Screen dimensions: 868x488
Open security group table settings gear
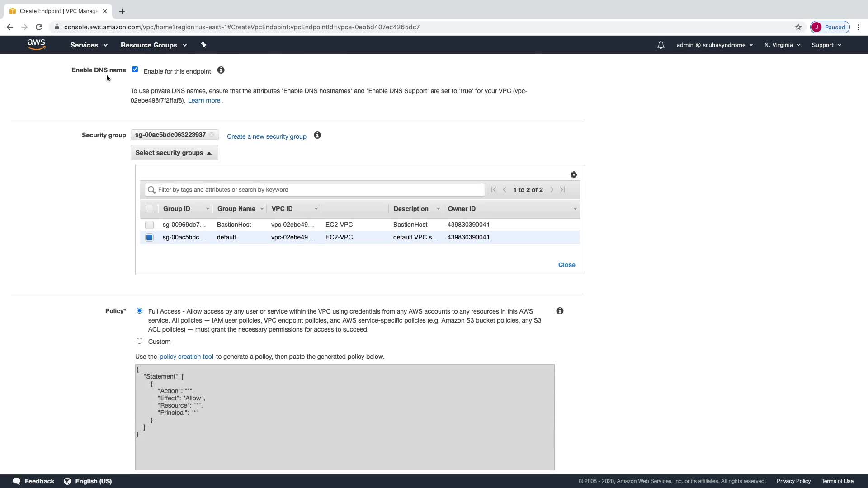click(x=574, y=175)
